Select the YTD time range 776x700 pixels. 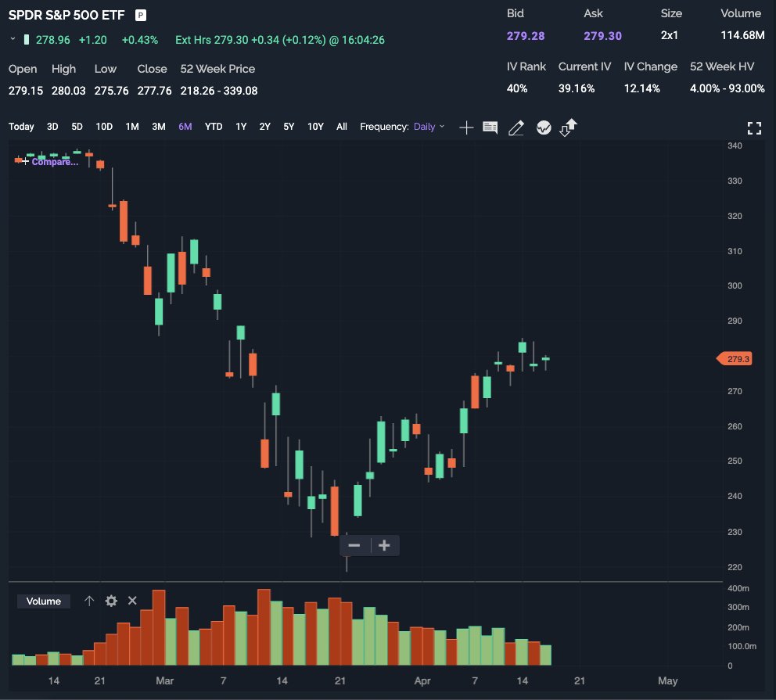click(214, 127)
